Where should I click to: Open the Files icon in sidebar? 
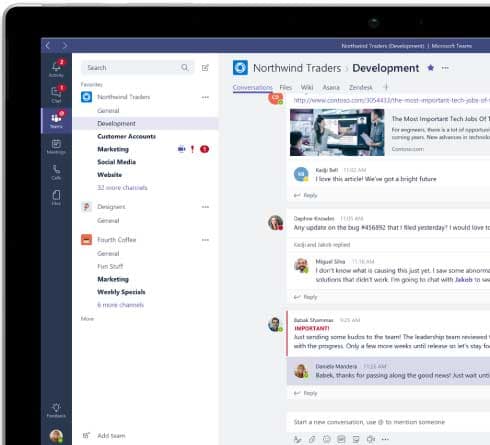pos(56,197)
